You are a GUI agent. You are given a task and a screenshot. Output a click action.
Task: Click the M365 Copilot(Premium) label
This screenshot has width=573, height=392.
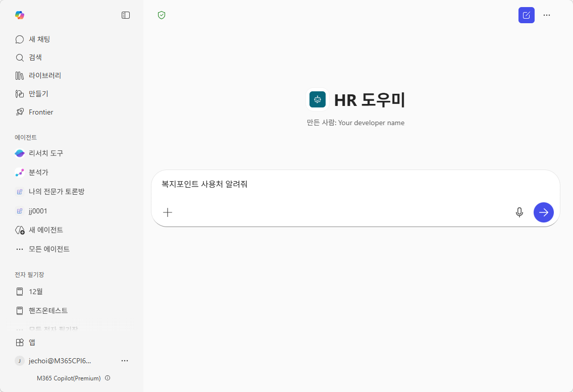[x=69, y=378]
